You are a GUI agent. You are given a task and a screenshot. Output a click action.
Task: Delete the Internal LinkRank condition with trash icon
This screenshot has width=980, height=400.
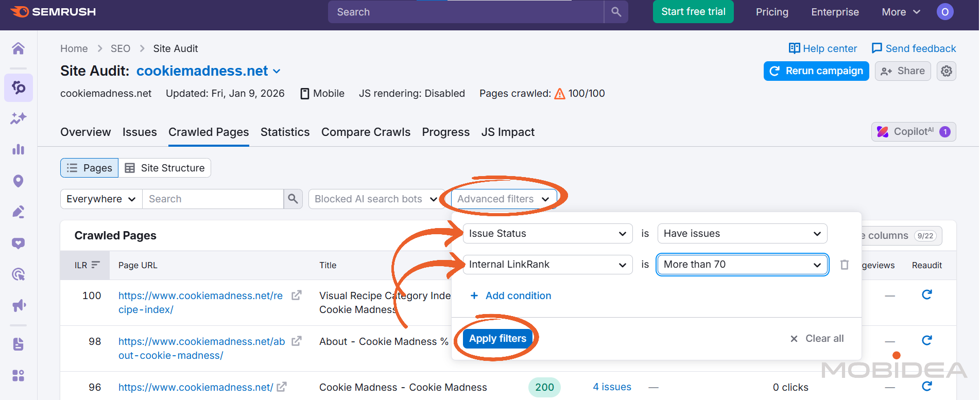coord(845,265)
